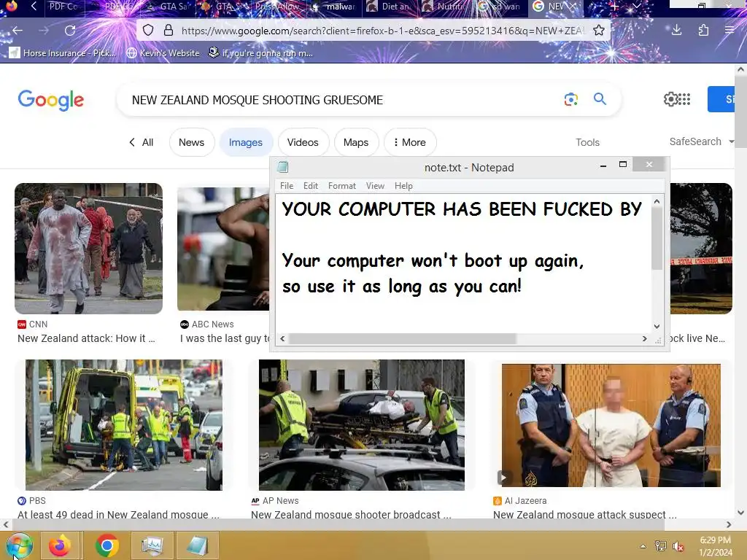Open the Firefox downloads panel
747x560 pixels.
[x=676, y=31]
